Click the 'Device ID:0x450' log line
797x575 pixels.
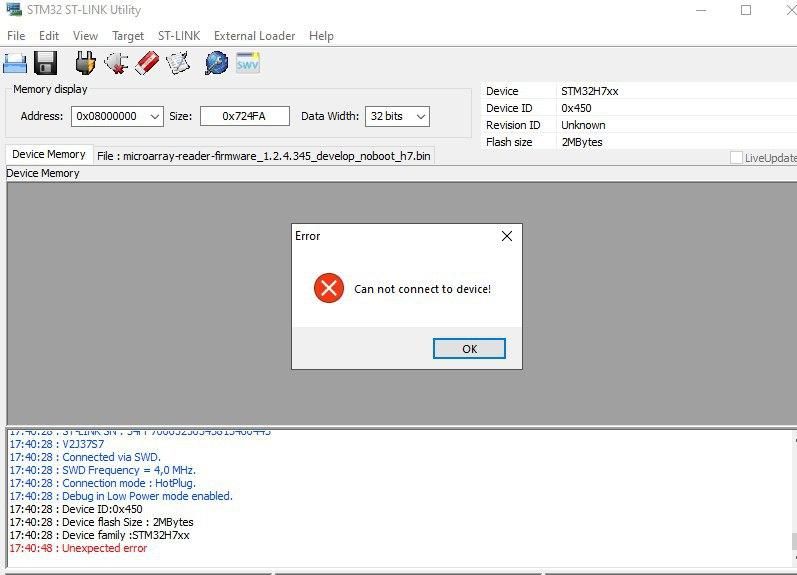(x=76, y=509)
